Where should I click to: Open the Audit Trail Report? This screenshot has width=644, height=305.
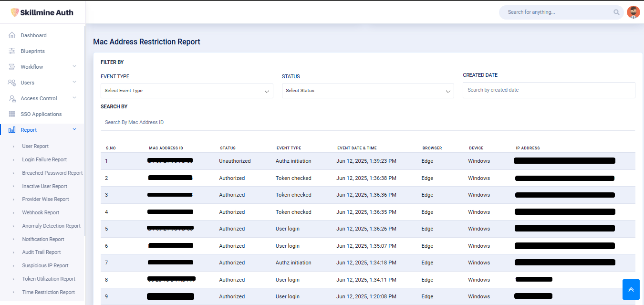pos(42,252)
